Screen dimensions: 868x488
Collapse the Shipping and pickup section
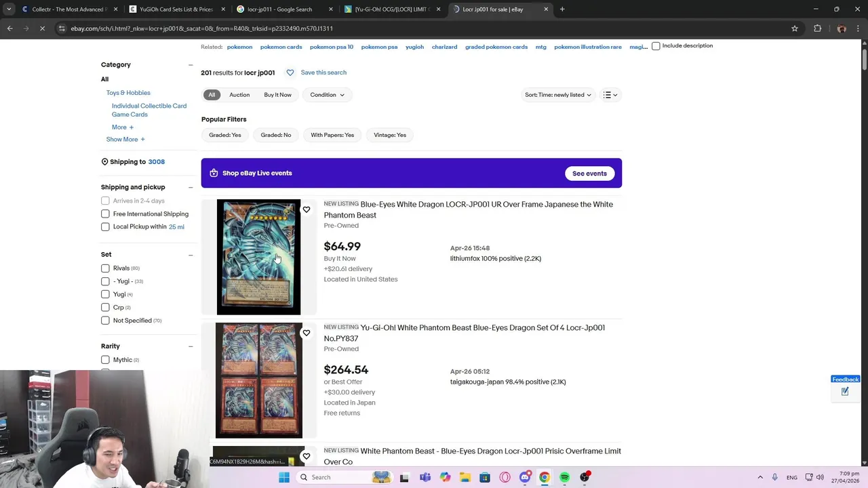tap(191, 187)
